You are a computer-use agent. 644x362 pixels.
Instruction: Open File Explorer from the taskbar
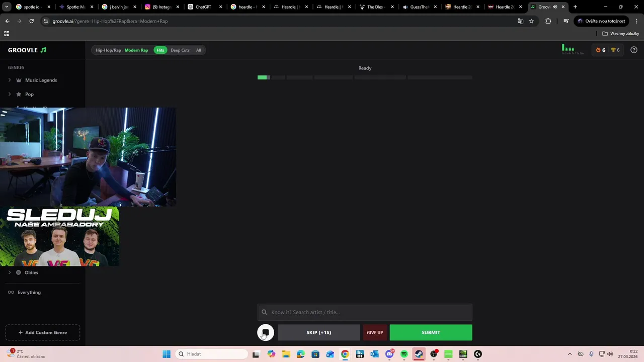click(x=286, y=354)
